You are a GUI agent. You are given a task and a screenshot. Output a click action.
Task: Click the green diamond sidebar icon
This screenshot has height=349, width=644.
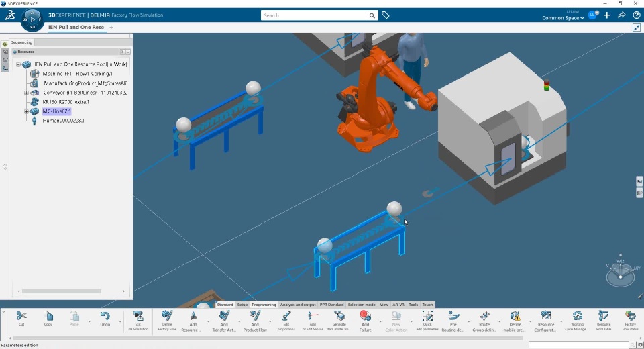5,44
